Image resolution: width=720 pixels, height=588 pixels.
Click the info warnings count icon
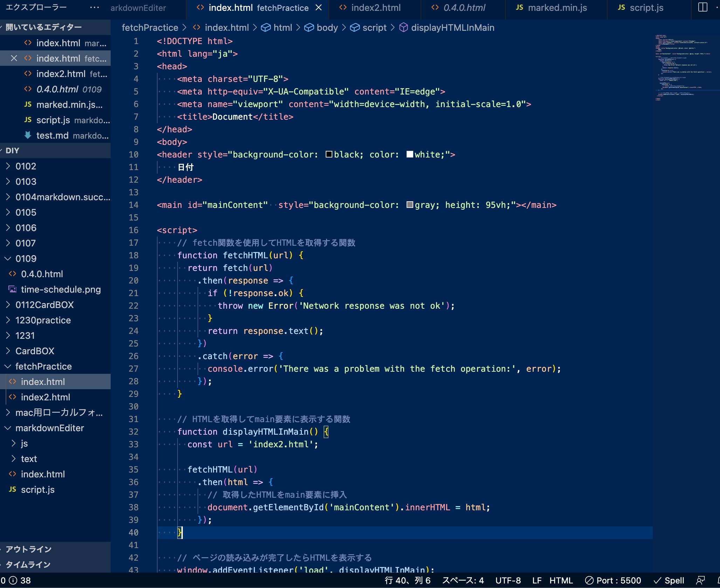point(13,580)
